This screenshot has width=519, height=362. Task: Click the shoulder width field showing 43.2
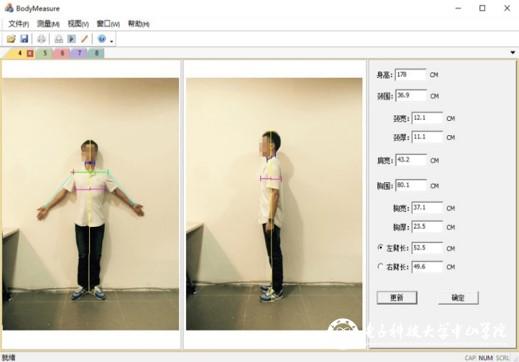411,160
